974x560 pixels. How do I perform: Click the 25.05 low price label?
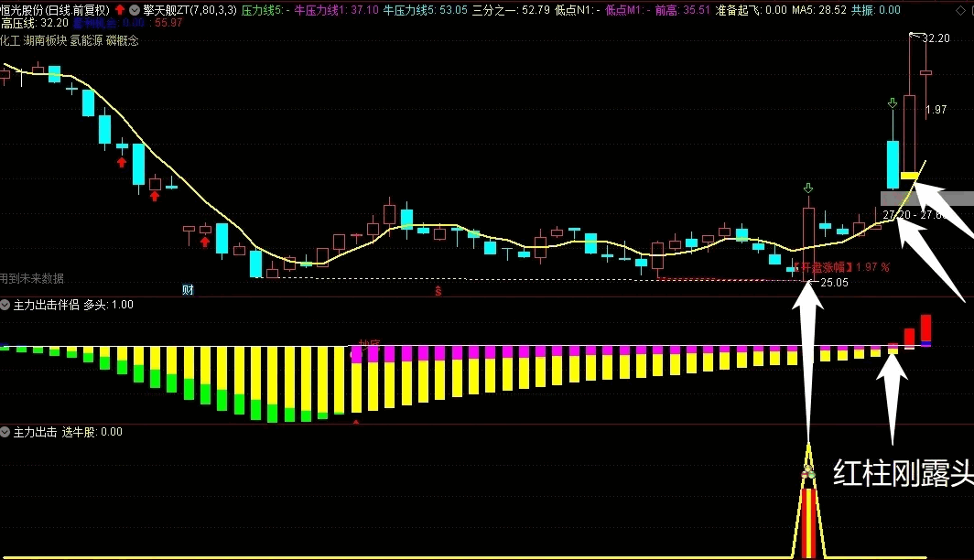834,283
